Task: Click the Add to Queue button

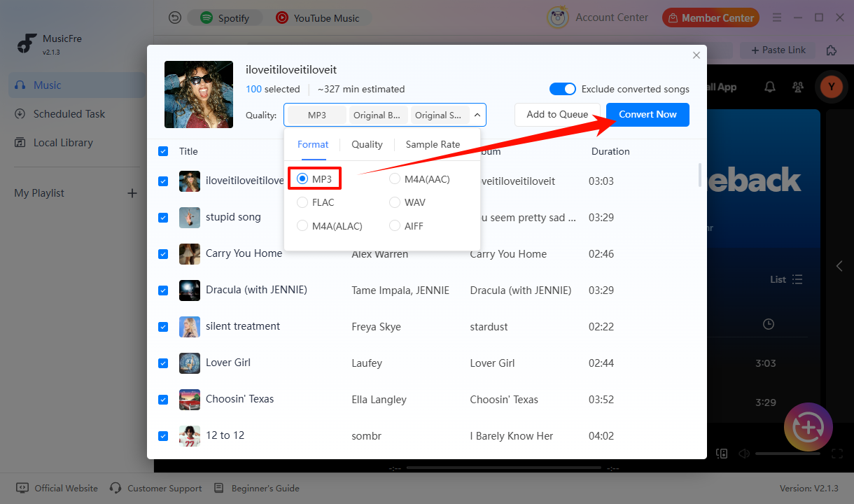Action: pos(557,115)
